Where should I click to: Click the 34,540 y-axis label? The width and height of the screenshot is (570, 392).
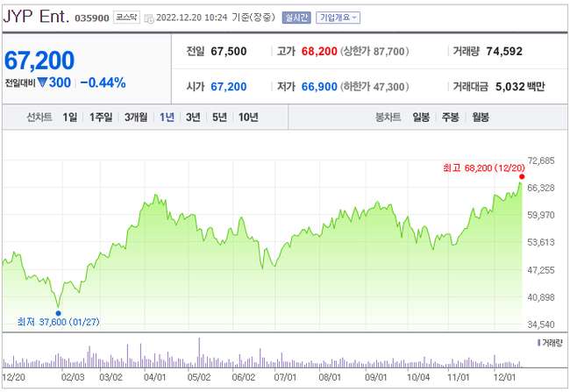(x=541, y=324)
